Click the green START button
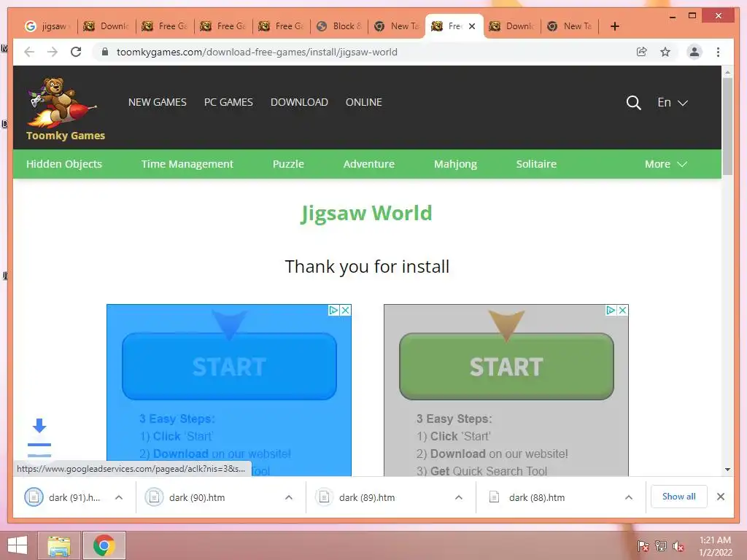747x560 pixels. (x=506, y=366)
